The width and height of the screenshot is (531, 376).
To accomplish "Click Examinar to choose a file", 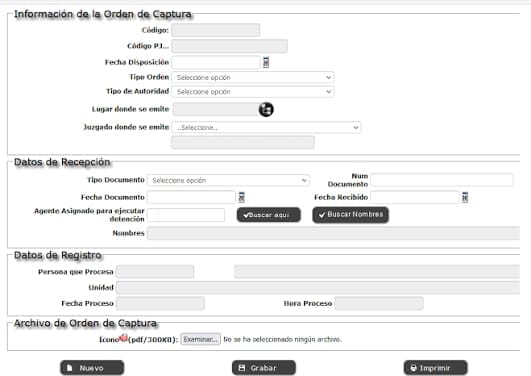I will (201, 339).
